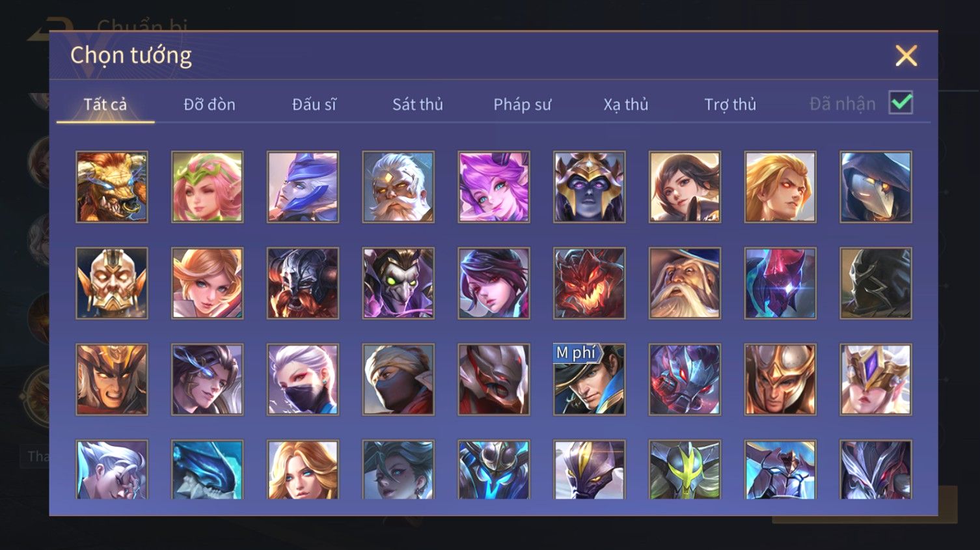The image size is (980, 550).
Task: Switch to the Đỡ đòn tab
Action: pos(210,104)
